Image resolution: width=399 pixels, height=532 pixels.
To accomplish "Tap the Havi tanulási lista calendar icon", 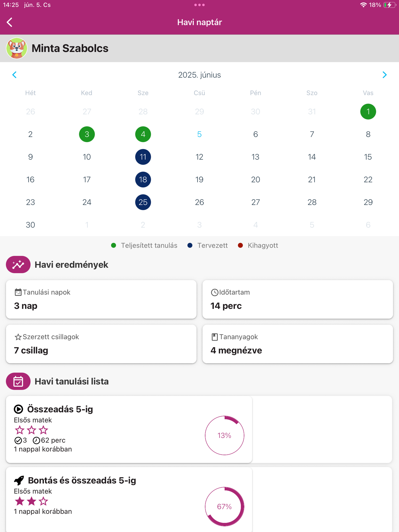I will 18,381.
